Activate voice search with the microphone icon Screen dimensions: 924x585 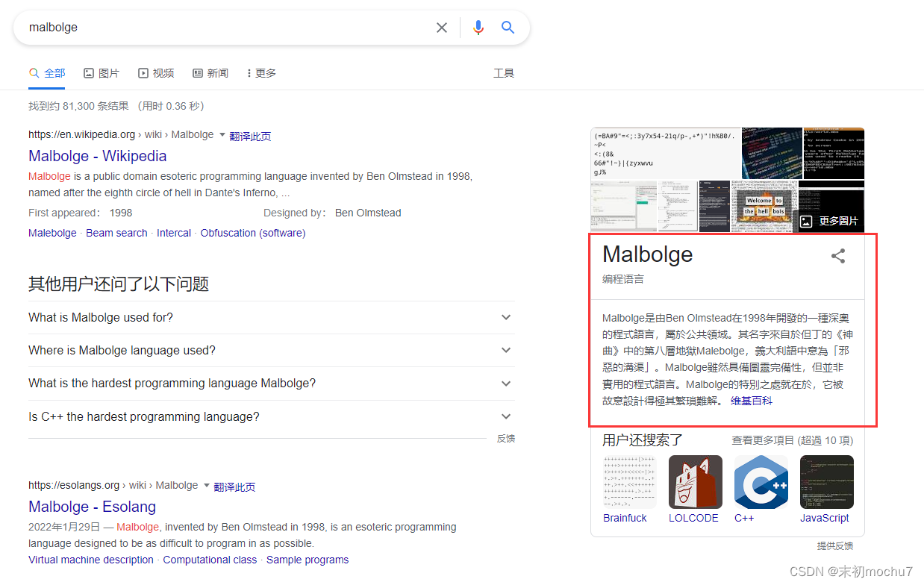478,27
